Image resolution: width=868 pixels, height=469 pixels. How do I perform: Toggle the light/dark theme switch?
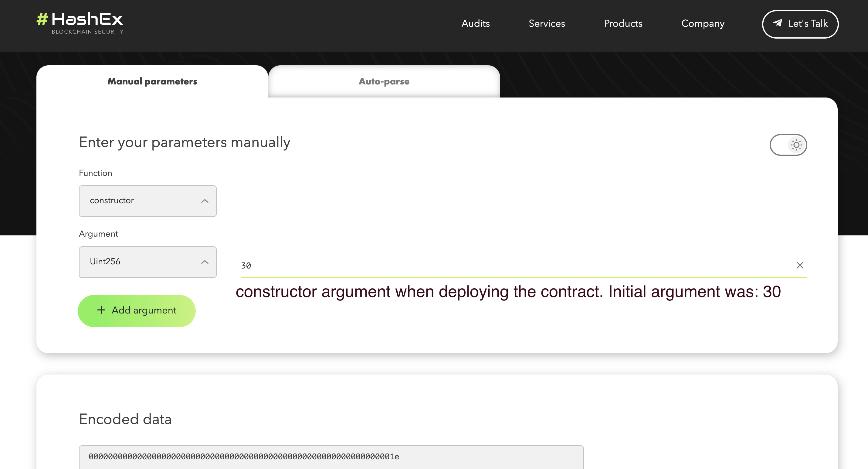pos(788,145)
